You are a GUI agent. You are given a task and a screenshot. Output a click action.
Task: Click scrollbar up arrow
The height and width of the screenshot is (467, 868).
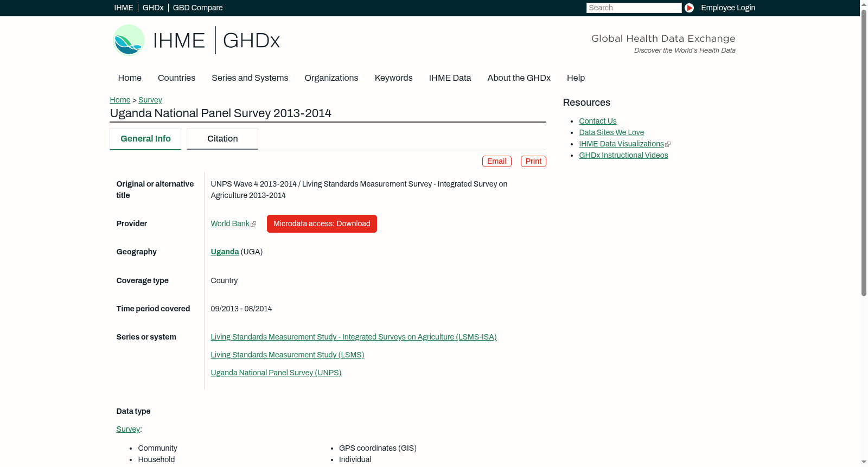coord(864,4)
